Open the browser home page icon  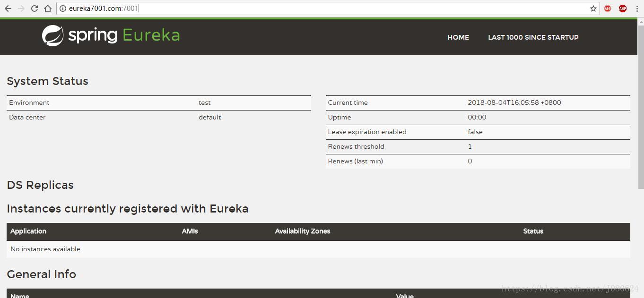[x=48, y=9]
